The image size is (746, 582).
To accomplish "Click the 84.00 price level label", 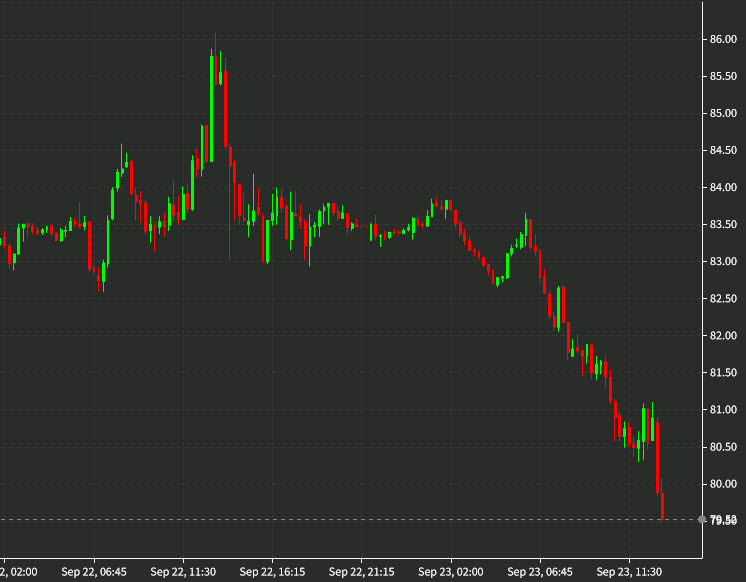I will pyautogui.click(x=723, y=187).
